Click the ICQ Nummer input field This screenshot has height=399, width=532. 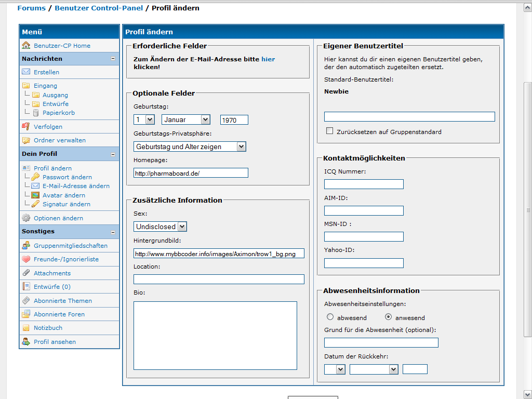coord(364,184)
